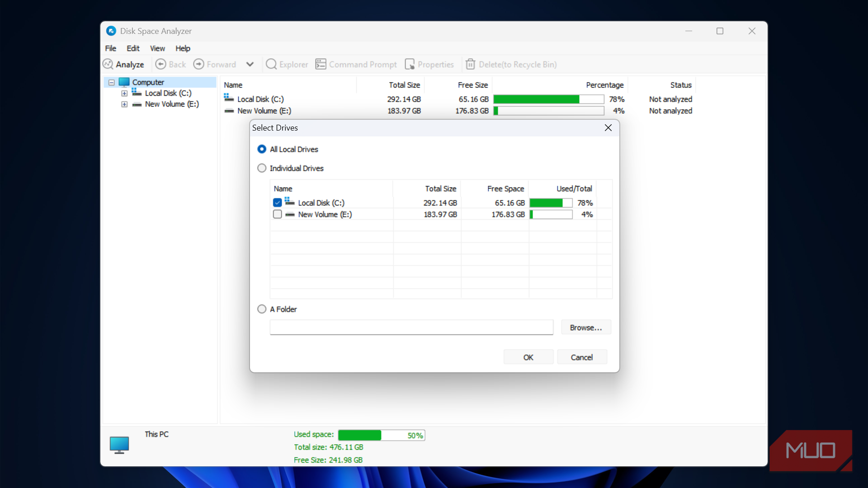Uncheck Local Disk (C:) in dialog
The image size is (868, 488).
(278, 203)
